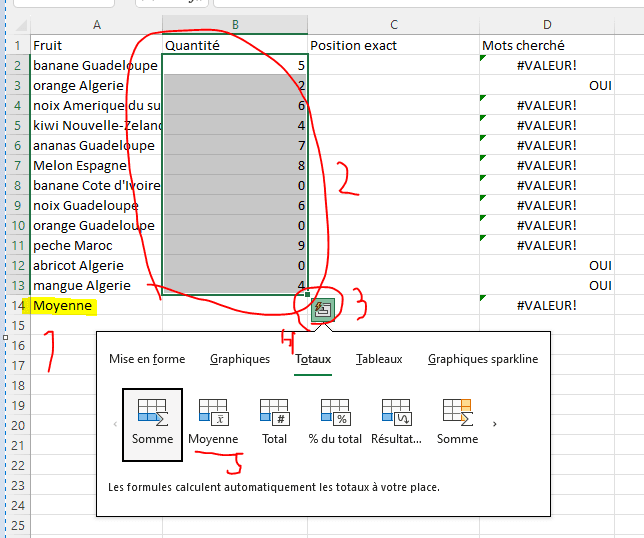The image size is (644, 538).
Task: Switch to the Mise en forme tab
Action: click(147, 359)
